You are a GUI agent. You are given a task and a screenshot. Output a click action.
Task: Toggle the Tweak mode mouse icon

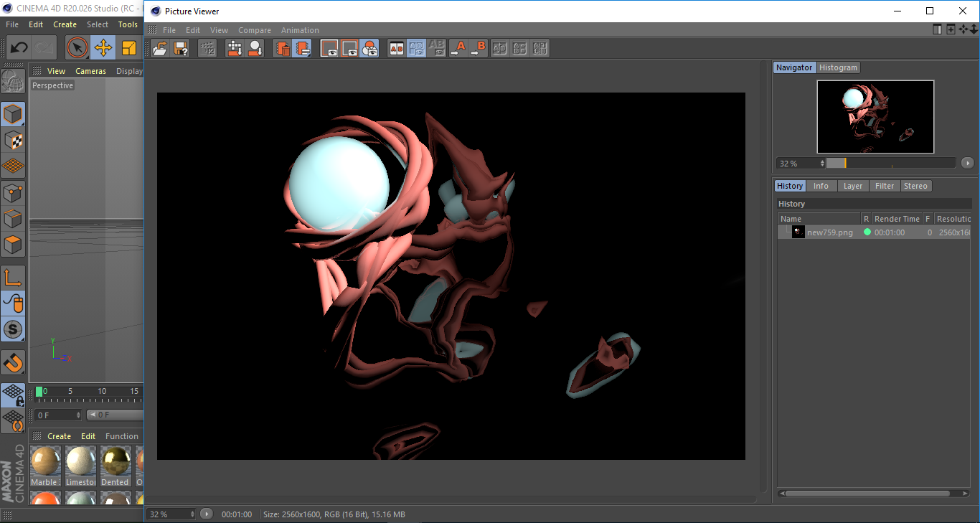click(x=13, y=303)
